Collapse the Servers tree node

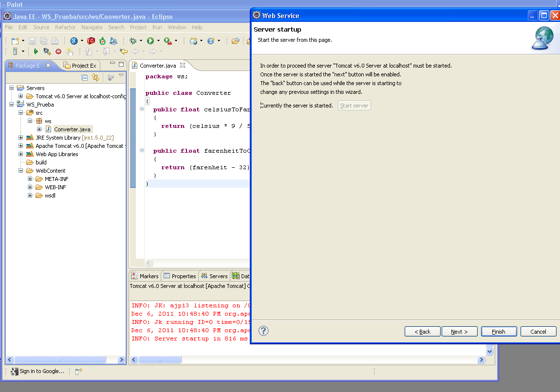click(11, 88)
